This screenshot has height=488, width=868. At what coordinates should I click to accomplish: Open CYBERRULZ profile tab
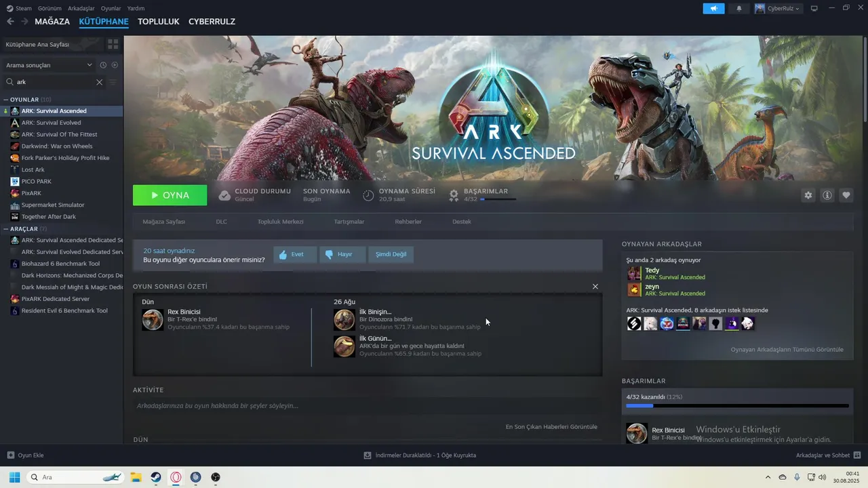pos(212,22)
